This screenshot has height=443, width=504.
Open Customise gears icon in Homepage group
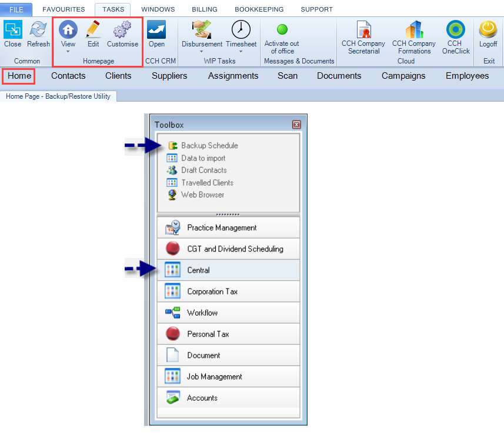pyautogui.click(x=122, y=29)
